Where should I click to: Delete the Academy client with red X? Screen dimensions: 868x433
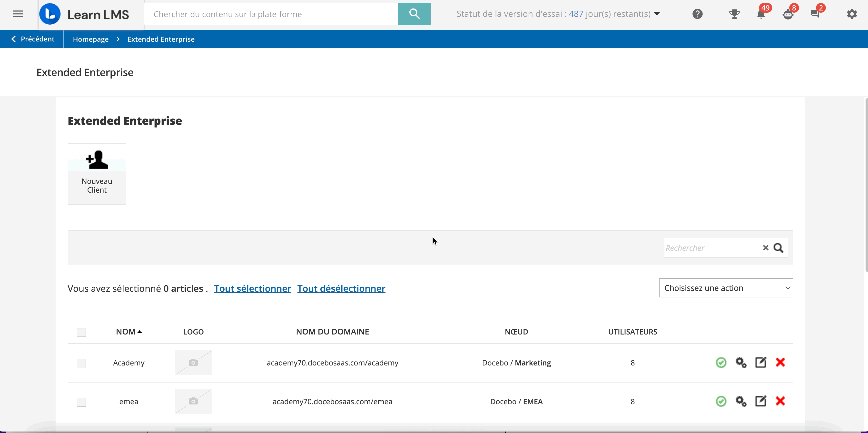click(x=780, y=362)
